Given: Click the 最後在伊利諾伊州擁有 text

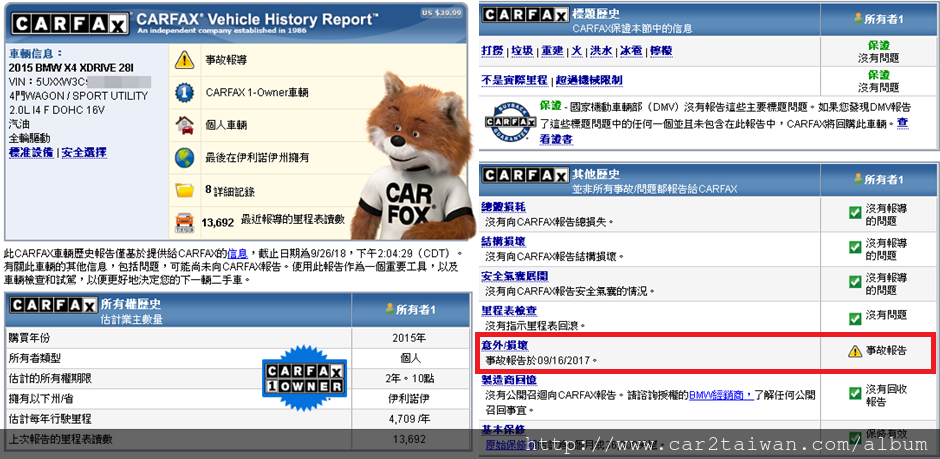Looking at the screenshot, I should tap(257, 158).
